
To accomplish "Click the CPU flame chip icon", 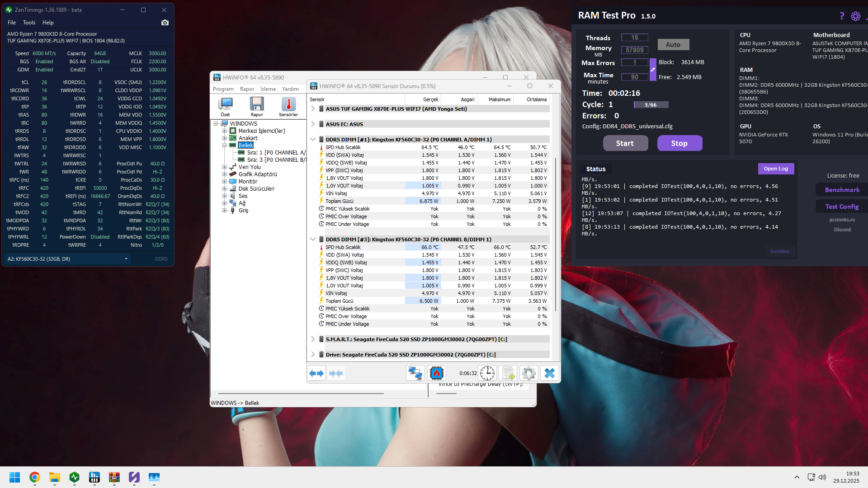I will 437,373.
